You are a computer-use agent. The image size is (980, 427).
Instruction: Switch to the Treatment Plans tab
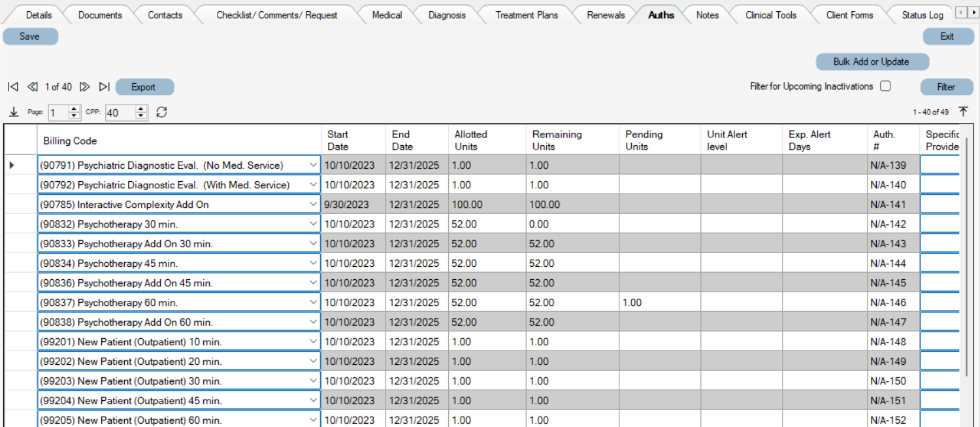tap(527, 14)
